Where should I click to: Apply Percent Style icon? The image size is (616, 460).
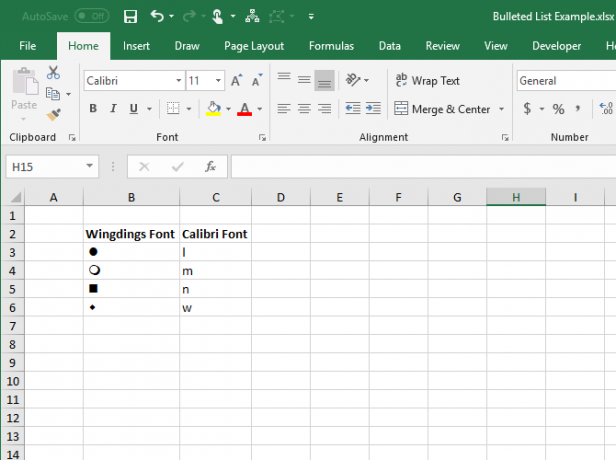tap(558, 109)
